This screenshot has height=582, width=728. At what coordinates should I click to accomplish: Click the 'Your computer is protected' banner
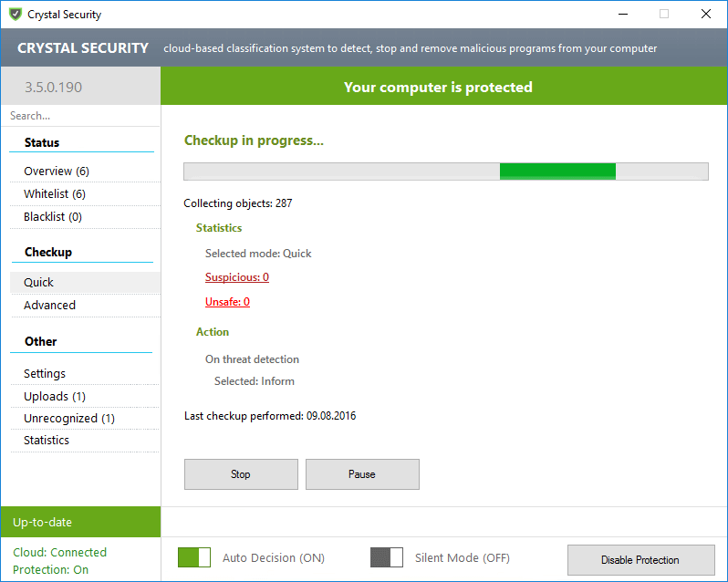(444, 86)
